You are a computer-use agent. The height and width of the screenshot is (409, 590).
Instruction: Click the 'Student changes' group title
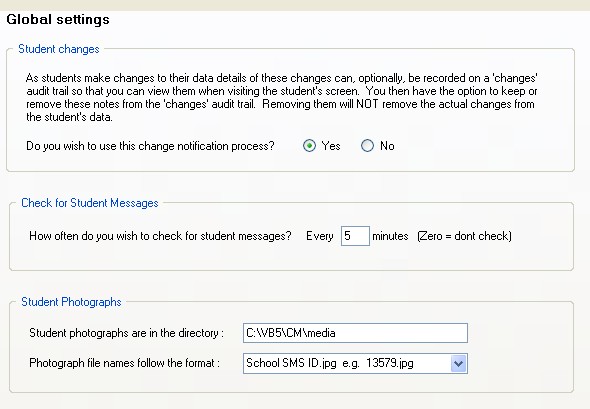tap(59, 49)
